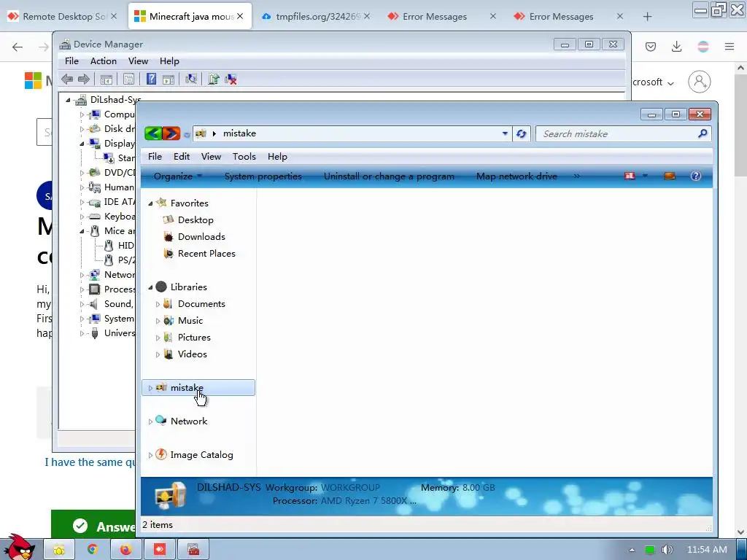Click Device Manager forward arrow
This screenshot has width=747, height=560.
coord(83,79)
